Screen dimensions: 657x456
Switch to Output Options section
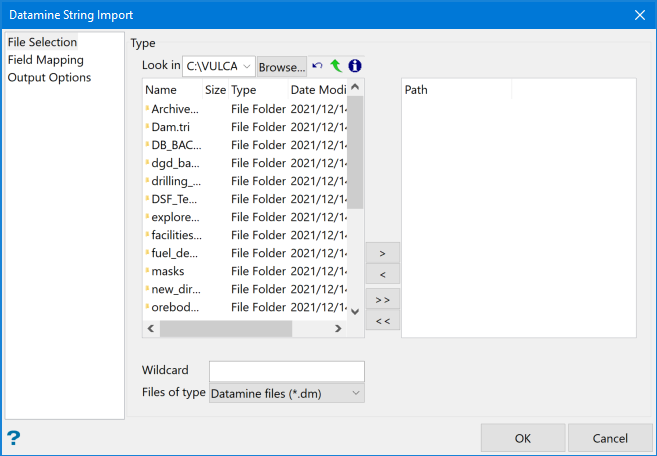tap(50, 77)
